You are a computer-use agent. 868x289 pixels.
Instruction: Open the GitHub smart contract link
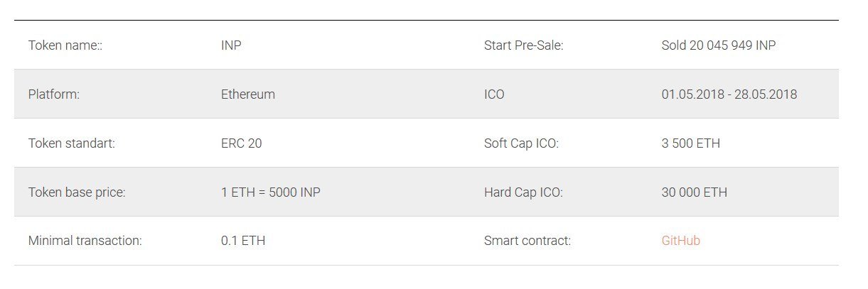(x=680, y=241)
